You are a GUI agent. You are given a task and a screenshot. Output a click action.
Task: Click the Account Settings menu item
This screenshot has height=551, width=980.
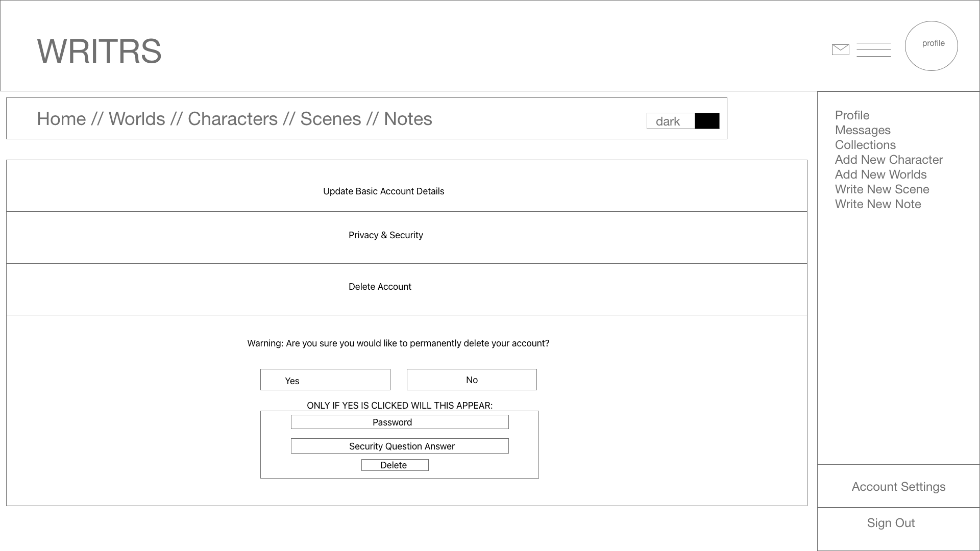click(x=898, y=486)
